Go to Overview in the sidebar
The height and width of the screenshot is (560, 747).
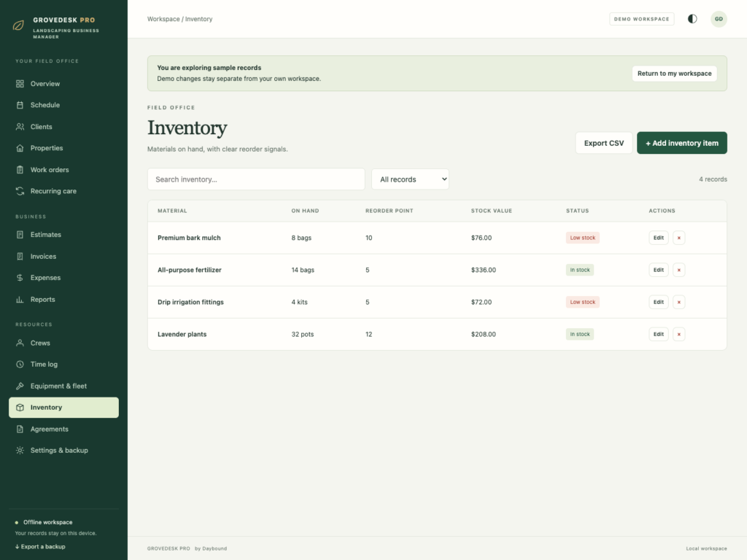coord(64,84)
